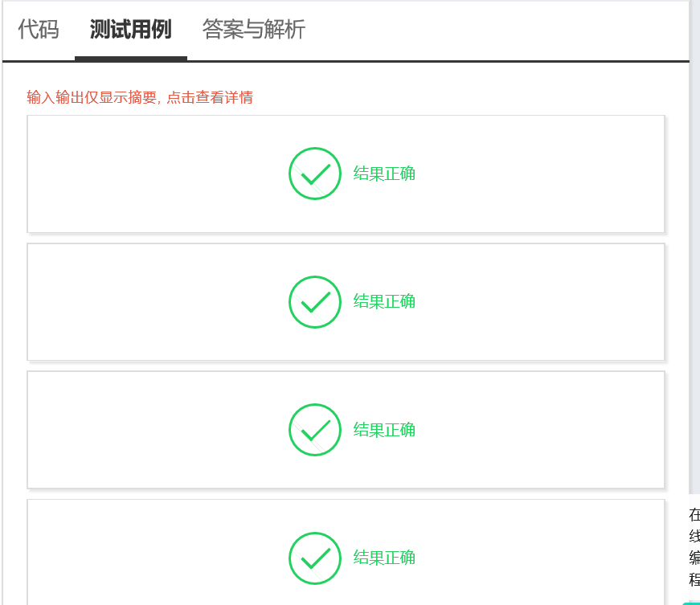Click the success check icon in the second result panel
Viewport: 700px width, 605px height.
[314, 301]
